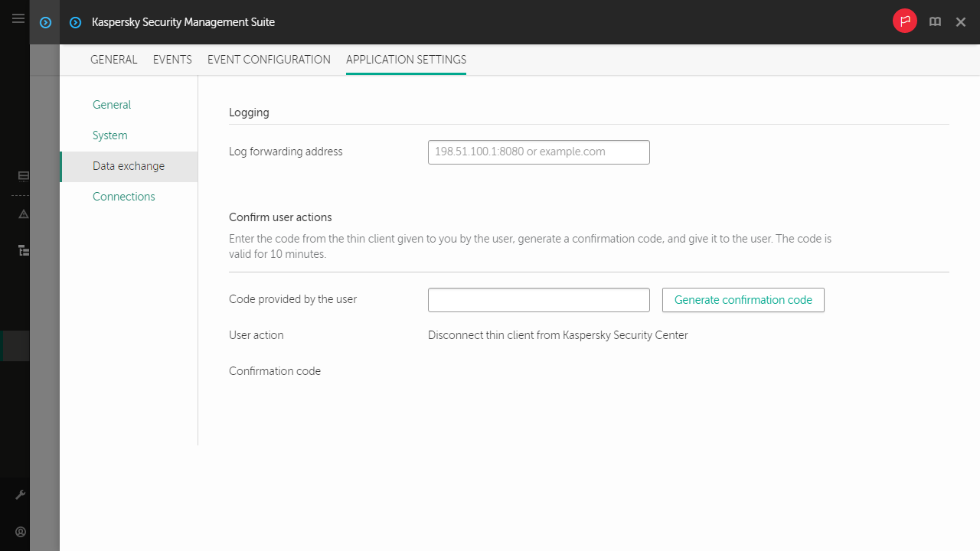
Task: Click Generate confirmation code button
Action: click(x=743, y=300)
